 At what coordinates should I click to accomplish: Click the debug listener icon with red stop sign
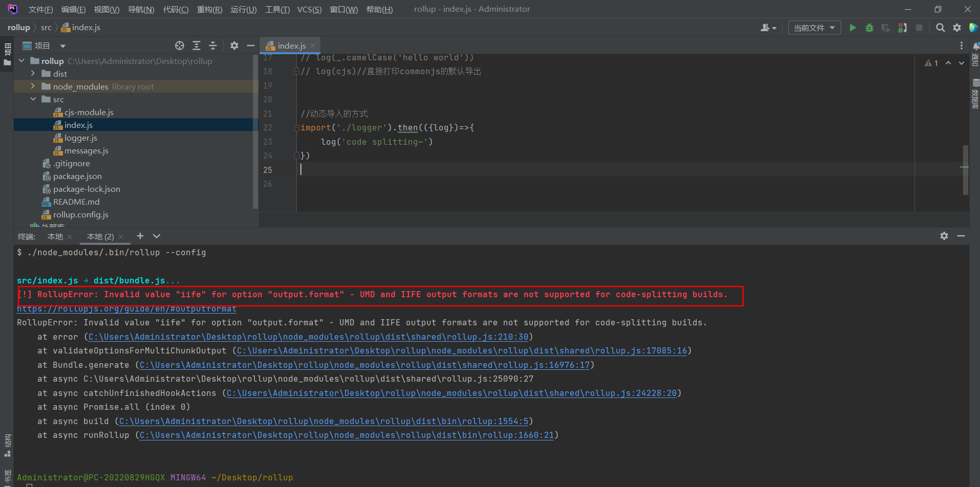point(902,28)
